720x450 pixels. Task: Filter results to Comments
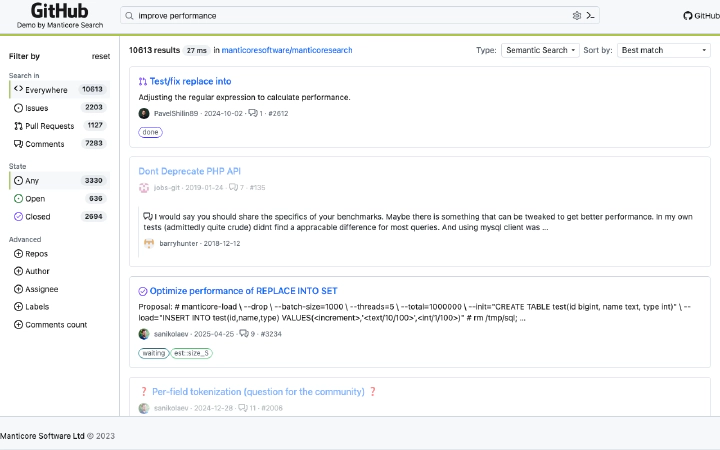tap(60, 144)
